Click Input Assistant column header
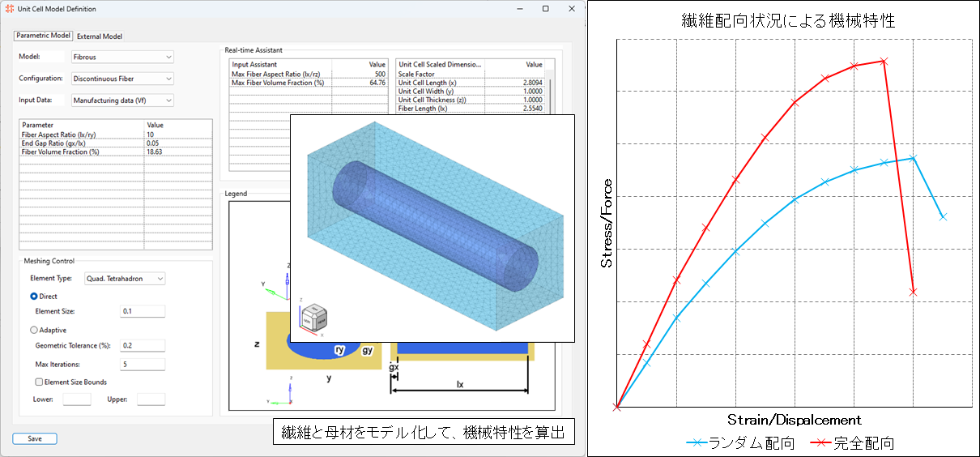 [280, 64]
